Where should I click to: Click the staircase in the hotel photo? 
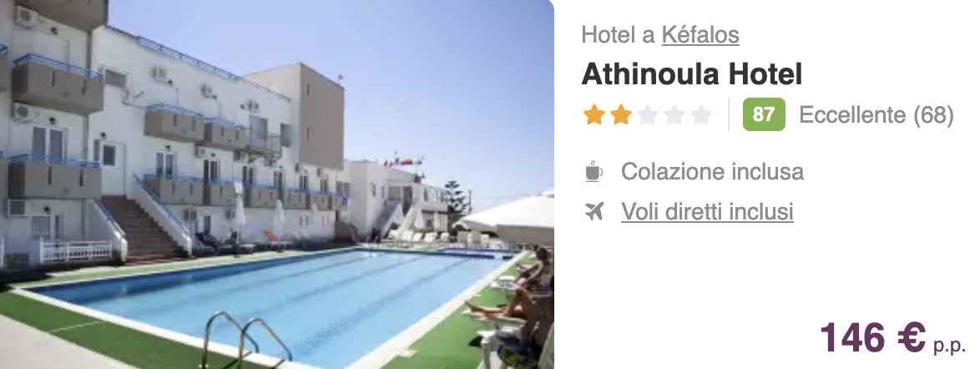(145, 227)
